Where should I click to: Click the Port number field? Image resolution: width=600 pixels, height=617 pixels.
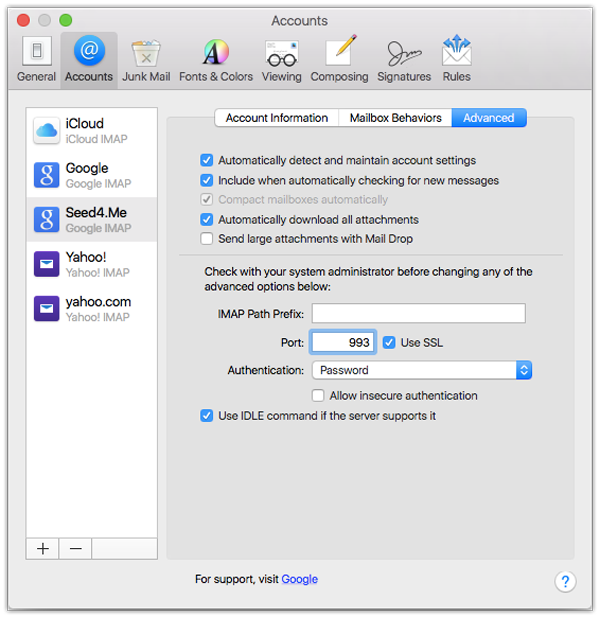pos(343,342)
